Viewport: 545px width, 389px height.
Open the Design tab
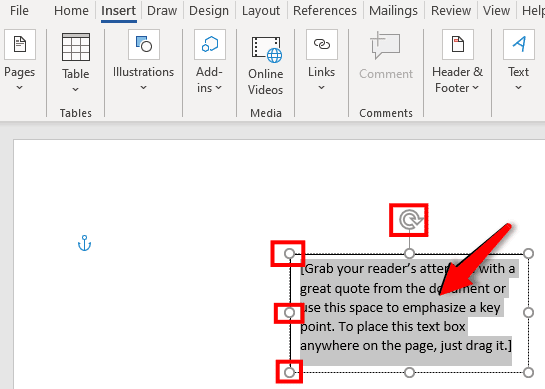point(209,11)
